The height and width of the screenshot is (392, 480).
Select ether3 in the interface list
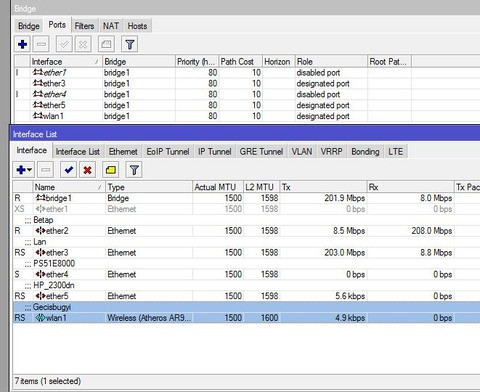[x=247, y=253]
